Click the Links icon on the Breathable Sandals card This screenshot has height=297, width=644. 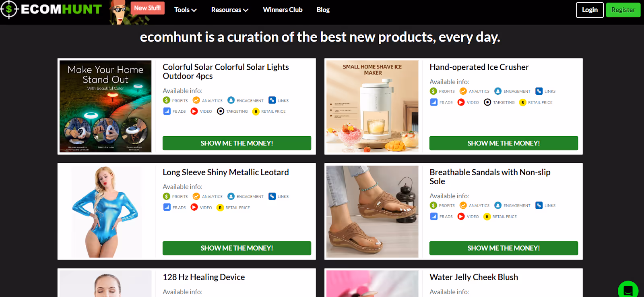pyautogui.click(x=538, y=205)
